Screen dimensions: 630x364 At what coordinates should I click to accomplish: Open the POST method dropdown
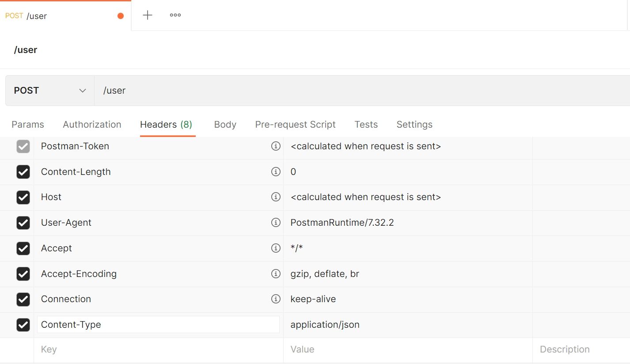click(x=49, y=90)
